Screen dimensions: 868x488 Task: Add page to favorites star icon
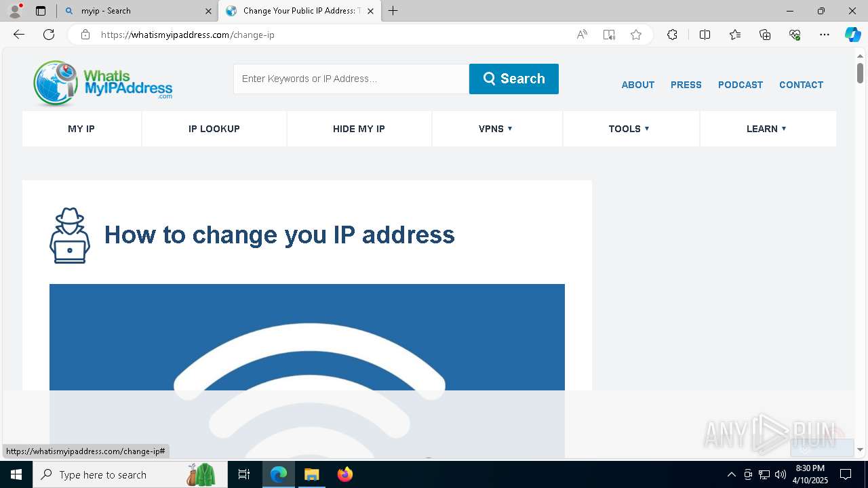coord(636,35)
